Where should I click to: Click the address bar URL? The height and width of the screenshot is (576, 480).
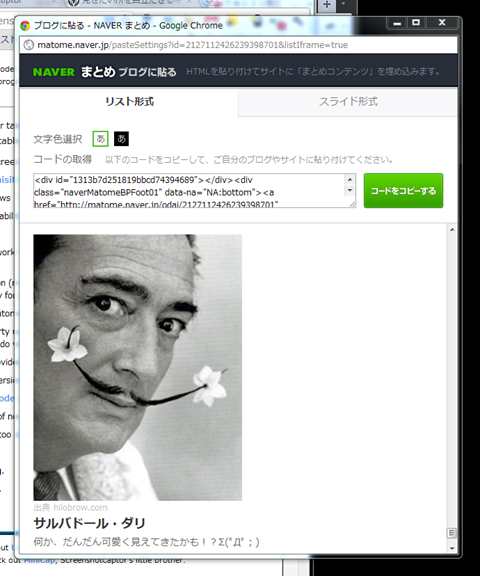tap(192, 45)
